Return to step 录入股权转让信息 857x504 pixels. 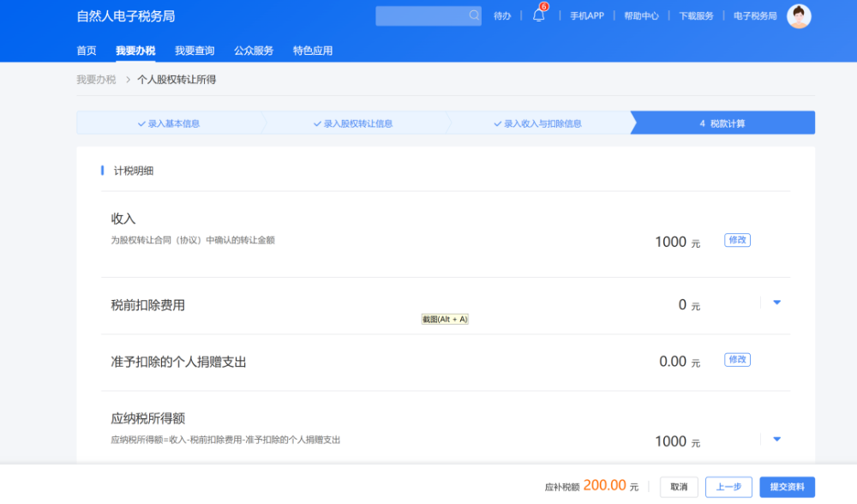(356, 123)
